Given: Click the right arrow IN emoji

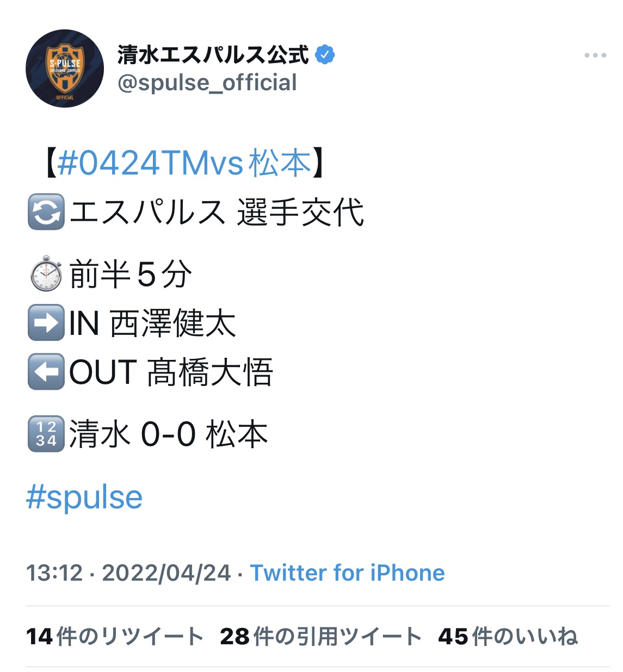Looking at the screenshot, I should (46, 322).
